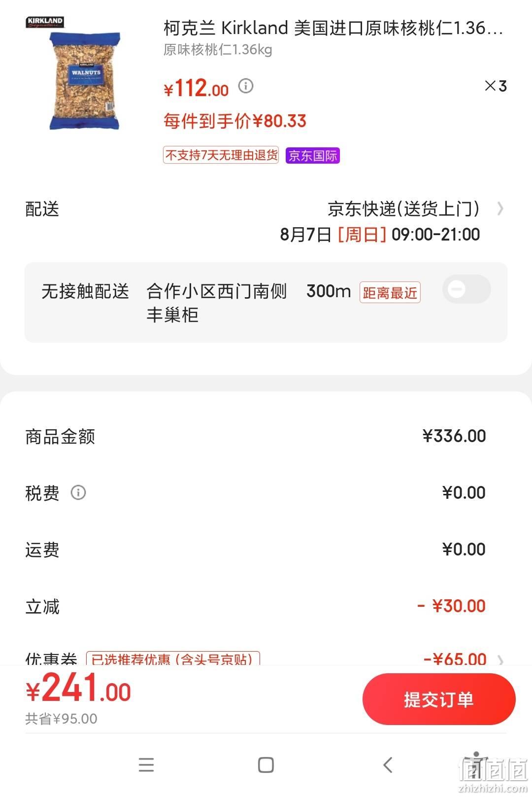
Task: Open the Kirkland walnuts product thumbnail
Action: pyautogui.click(x=85, y=80)
